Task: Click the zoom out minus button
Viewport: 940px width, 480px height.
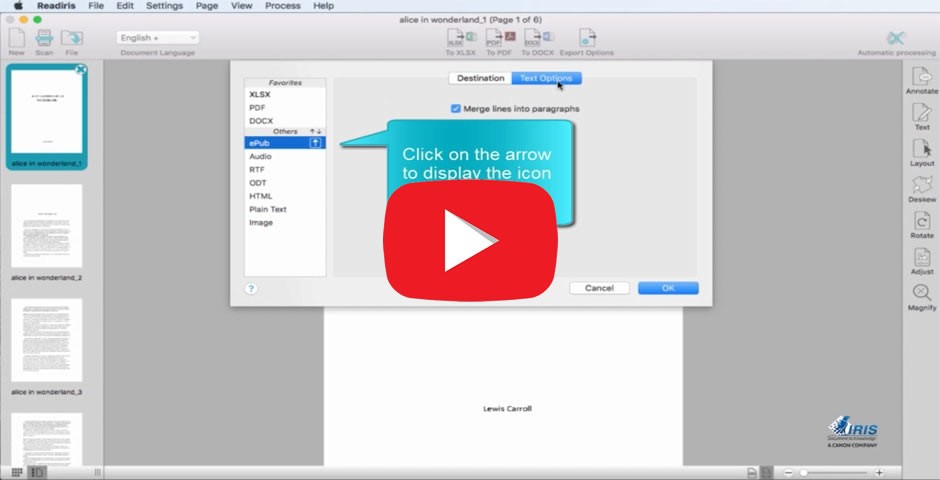Action: [788, 473]
